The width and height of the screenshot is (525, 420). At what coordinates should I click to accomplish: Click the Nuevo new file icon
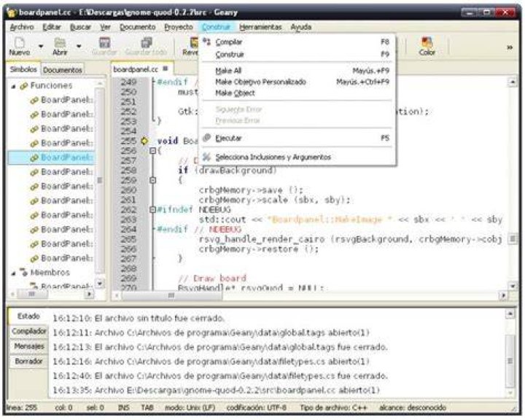(20, 42)
